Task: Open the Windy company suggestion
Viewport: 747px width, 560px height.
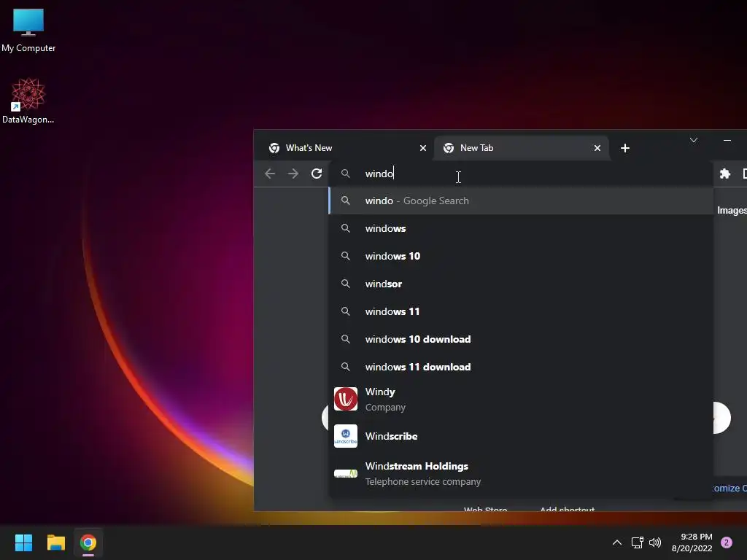Action: 521,399
